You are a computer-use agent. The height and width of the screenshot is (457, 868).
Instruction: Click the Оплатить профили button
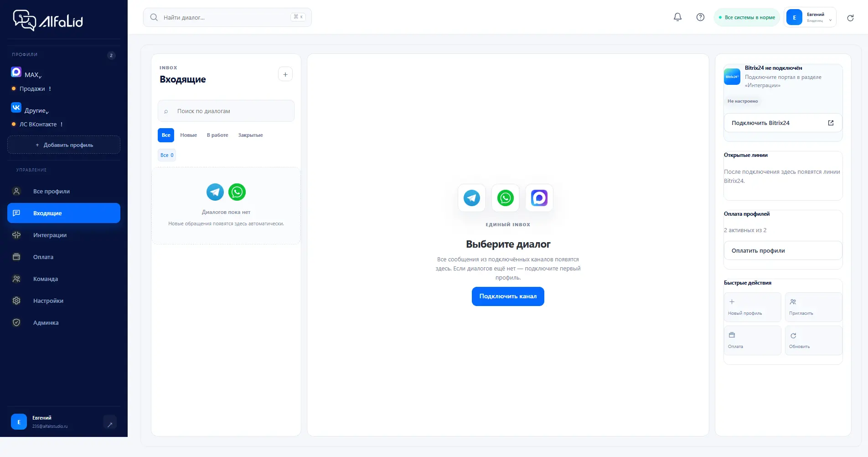(x=783, y=250)
